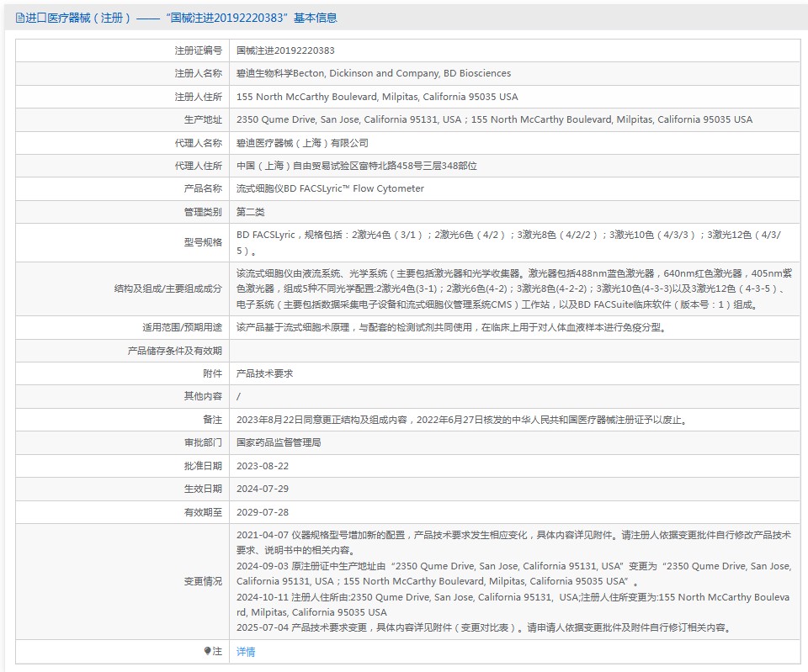The width and height of the screenshot is (808, 672).
Task: Click the 其他内容 label
Action: pyautogui.click(x=203, y=396)
